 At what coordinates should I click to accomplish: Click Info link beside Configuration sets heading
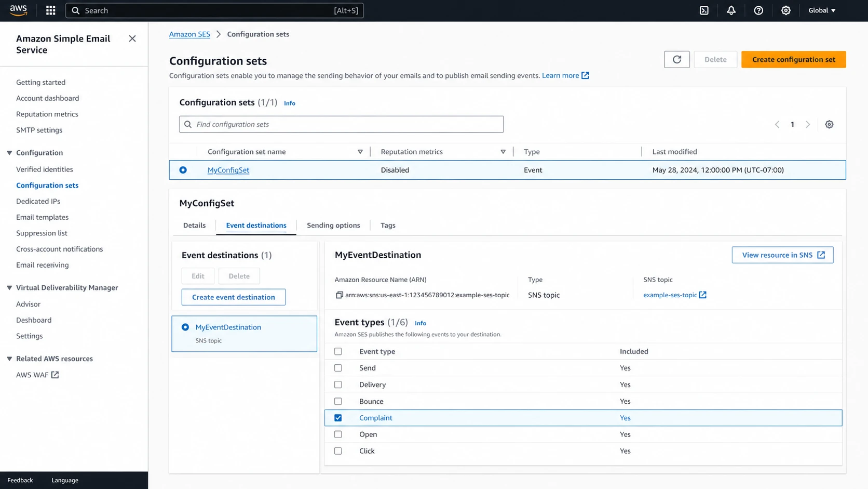click(290, 103)
